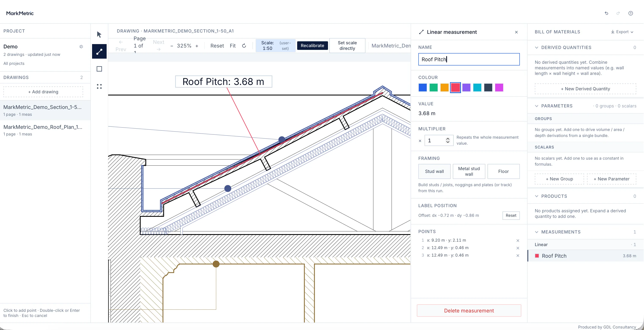Viewport: 644px width, 330px height.
Task: Click the 325% zoom value
Action: (x=184, y=46)
